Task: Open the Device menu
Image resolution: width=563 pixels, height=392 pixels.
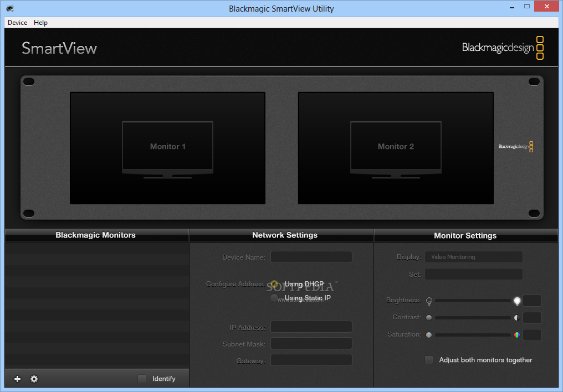Action: pos(18,23)
